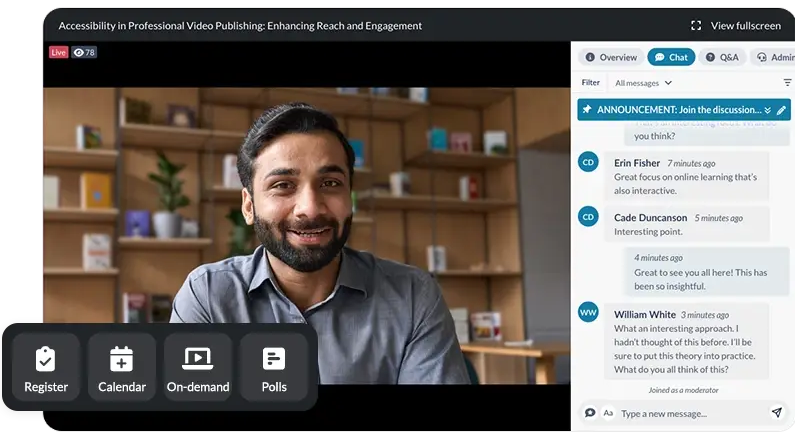The width and height of the screenshot is (795, 435).
Task: Click the Polls document icon
Action: (274, 358)
